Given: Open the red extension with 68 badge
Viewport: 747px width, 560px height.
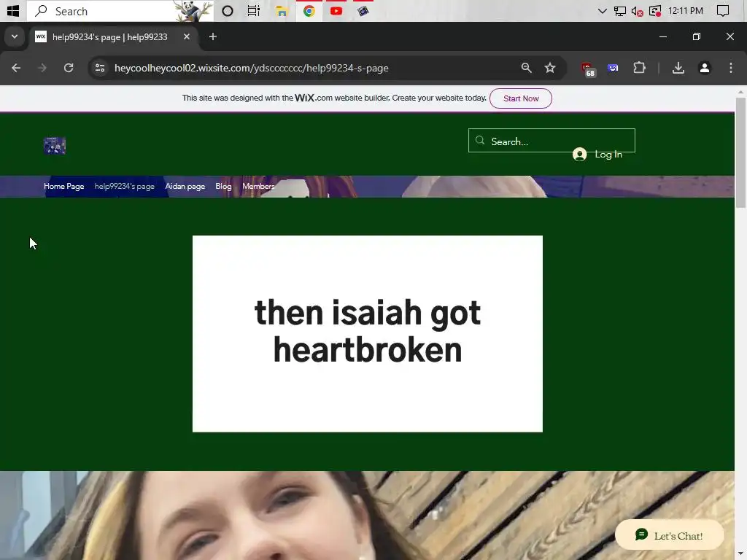Looking at the screenshot, I should tap(588, 69).
